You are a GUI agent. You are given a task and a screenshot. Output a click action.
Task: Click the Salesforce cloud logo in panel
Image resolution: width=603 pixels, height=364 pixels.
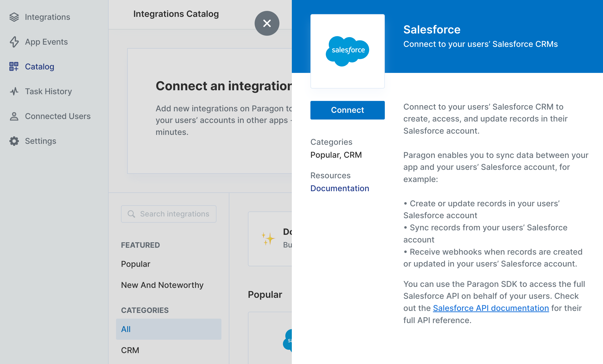[x=347, y=51]
